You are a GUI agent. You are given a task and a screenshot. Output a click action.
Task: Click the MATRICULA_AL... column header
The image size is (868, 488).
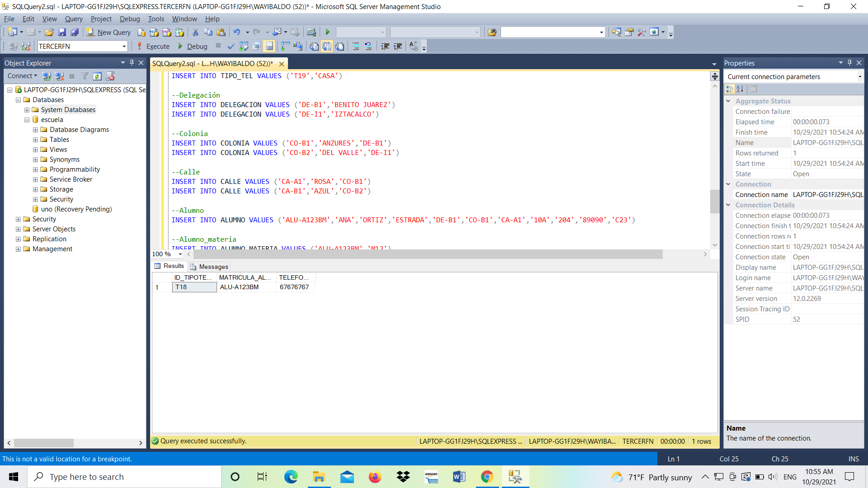coord(246,277)
